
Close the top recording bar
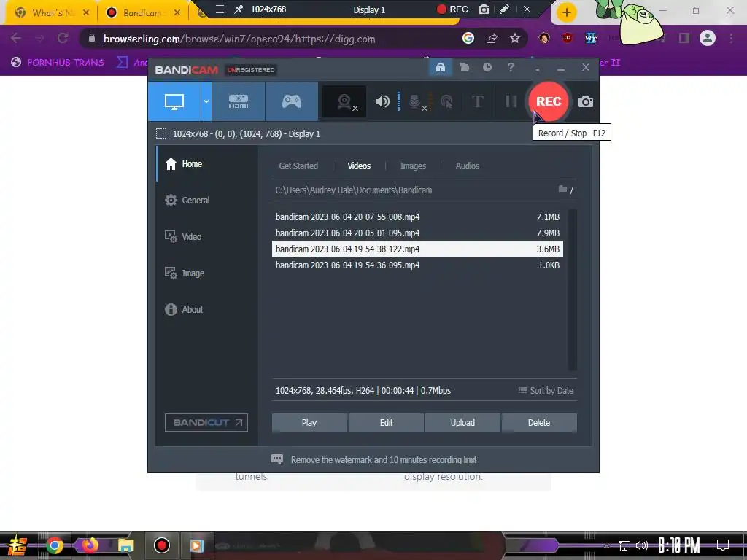coord(527,9)
